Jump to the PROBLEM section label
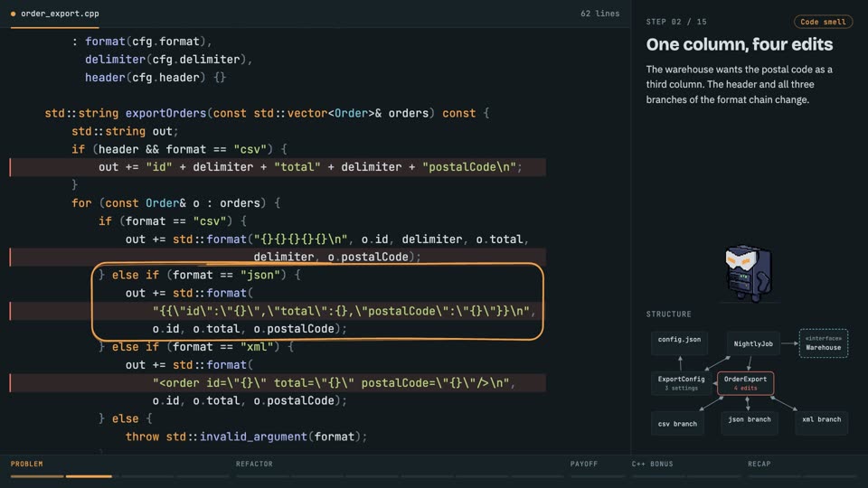868x488 pixels. coord(26,464)
